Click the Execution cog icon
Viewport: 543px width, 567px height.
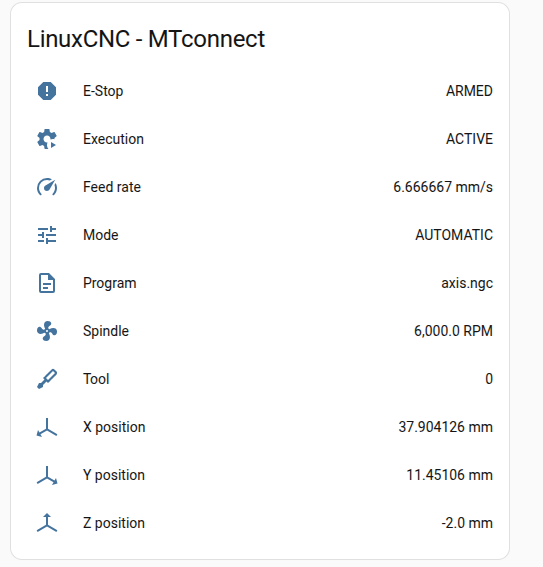click(x=47, y=139)
